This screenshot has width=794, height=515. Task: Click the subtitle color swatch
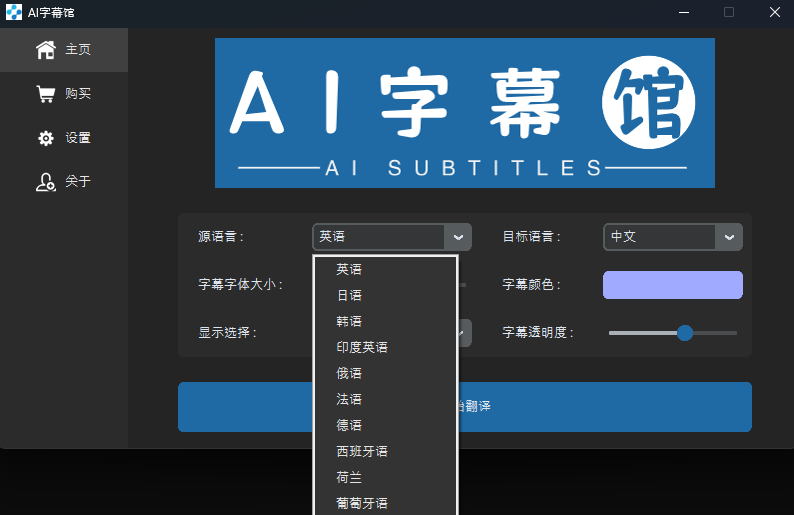[672, 285]
